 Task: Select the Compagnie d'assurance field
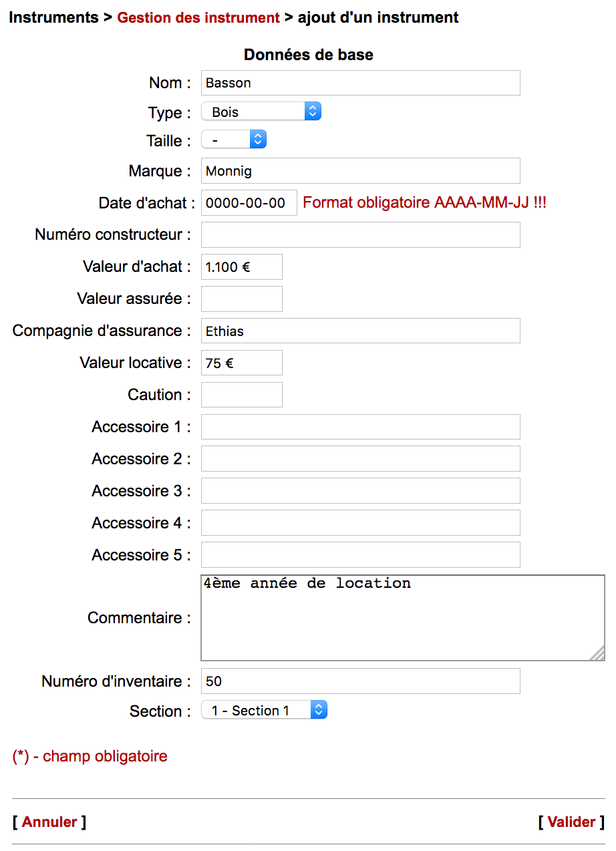click(360, 331)
